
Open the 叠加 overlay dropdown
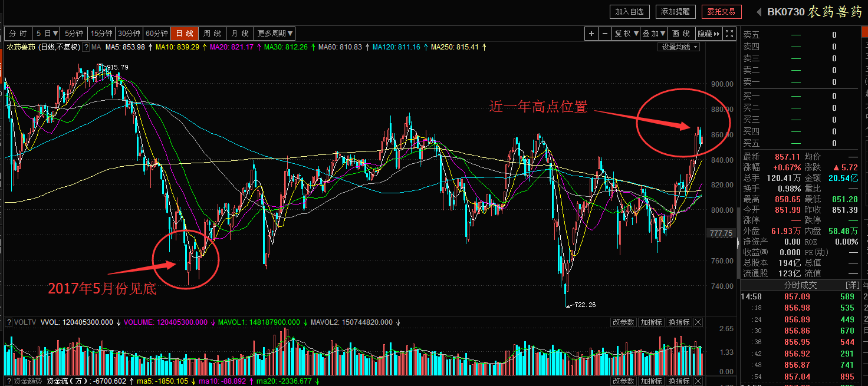(654, 34)
